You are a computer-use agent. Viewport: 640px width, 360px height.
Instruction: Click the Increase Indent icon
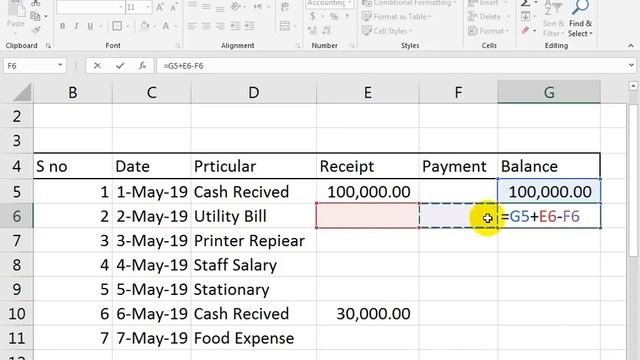point(249,26)
